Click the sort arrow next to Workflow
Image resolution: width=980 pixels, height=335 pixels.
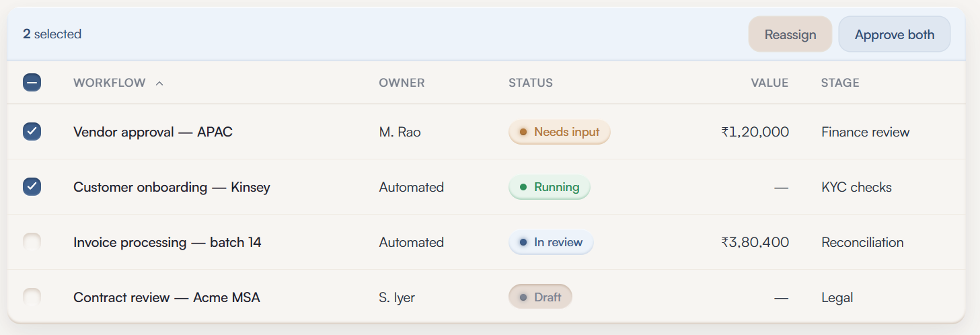(159, 83)
